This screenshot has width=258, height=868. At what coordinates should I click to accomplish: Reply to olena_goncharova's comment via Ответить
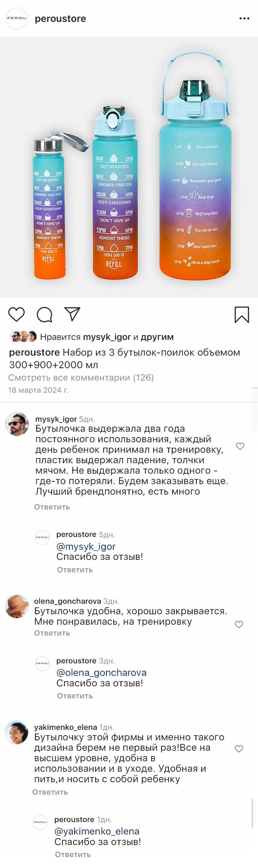point(52,633)
